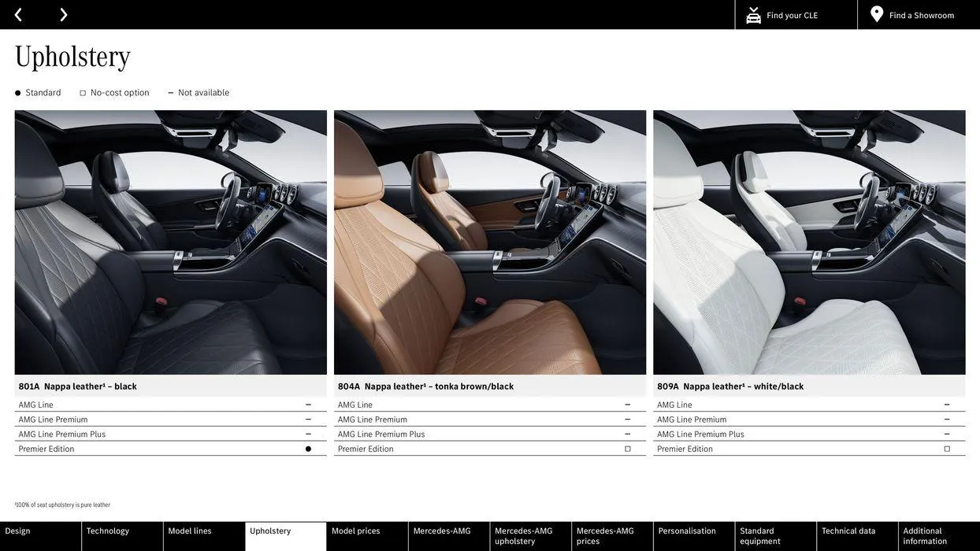The width and height of the screenshot is (980, 551).
Task: View the tonka brown leather interior image
Action: coord(490,242)
